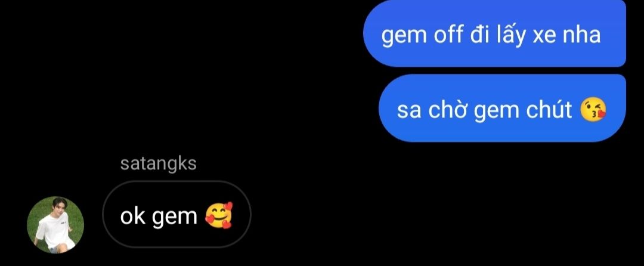The height and width of the screenshot is (266, 644).
Task: Select the 'sa chờ gem chút' message bubble
Action: 502,109
